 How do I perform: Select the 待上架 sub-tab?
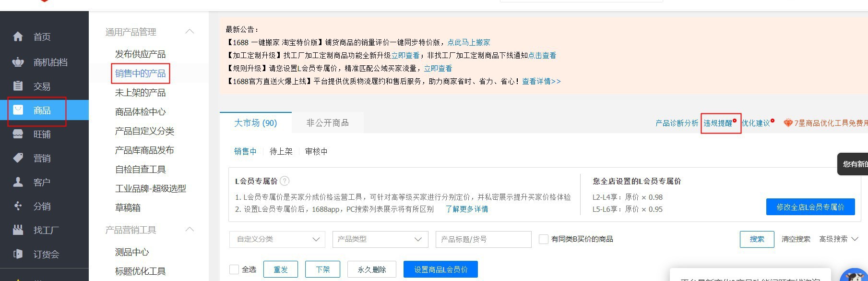coord(281,151)
